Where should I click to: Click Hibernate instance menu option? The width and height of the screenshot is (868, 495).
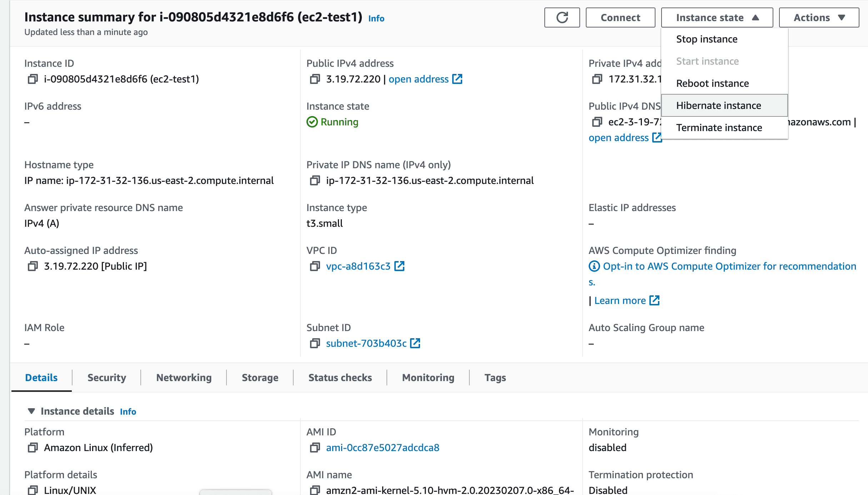click(719, 105)
